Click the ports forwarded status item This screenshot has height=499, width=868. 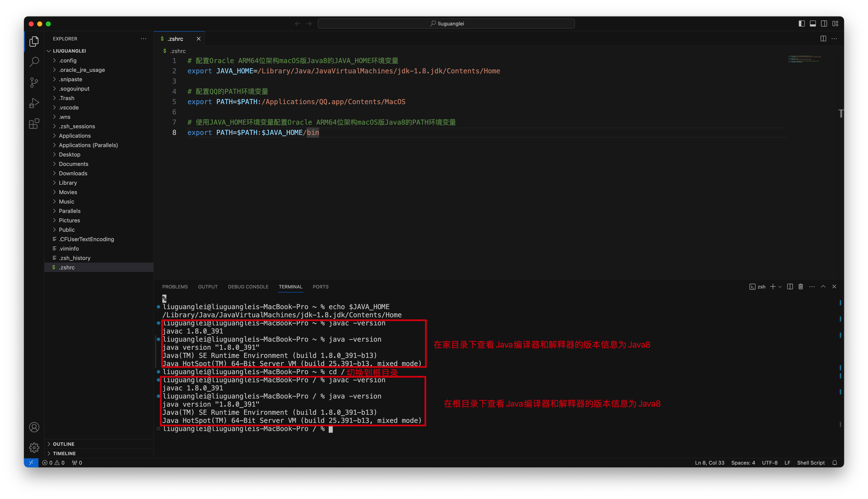77,463
